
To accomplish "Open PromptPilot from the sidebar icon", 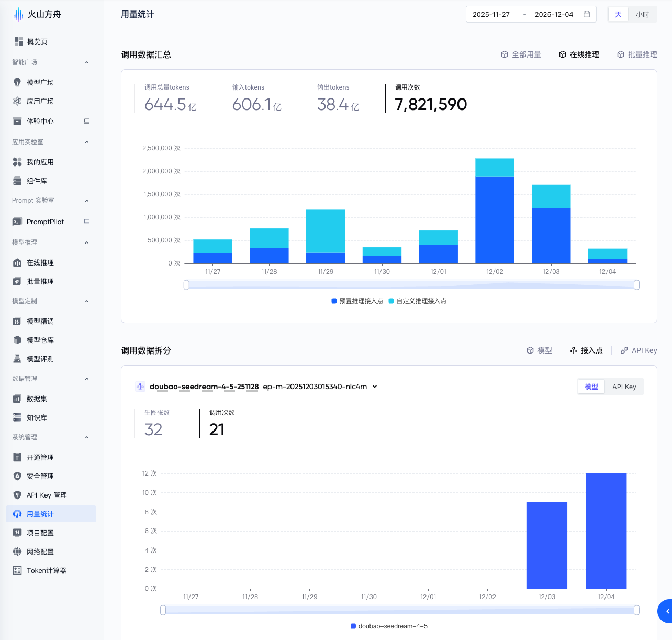I will click(17, 222).
